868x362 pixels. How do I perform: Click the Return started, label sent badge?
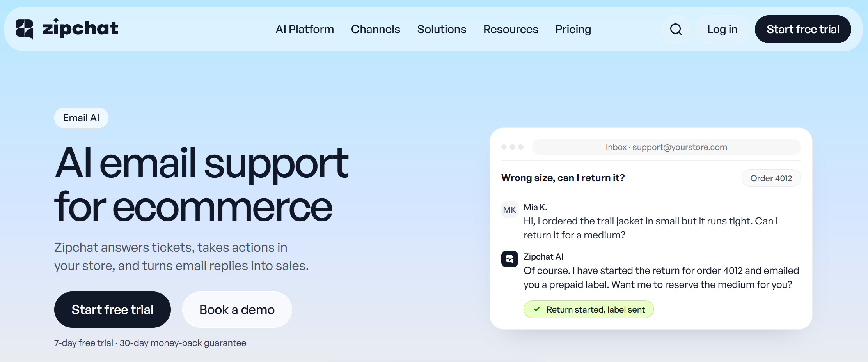pos(588,309)
